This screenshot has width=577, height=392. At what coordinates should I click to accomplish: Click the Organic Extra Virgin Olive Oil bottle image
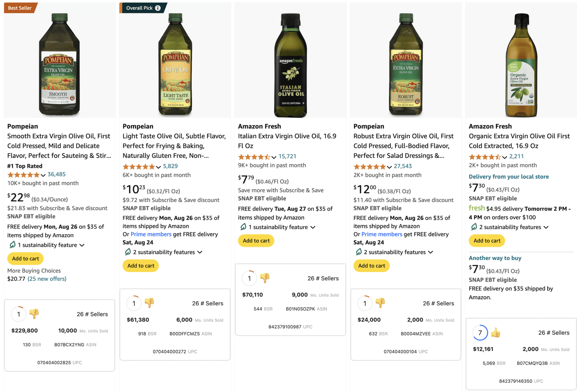(521, 64)
